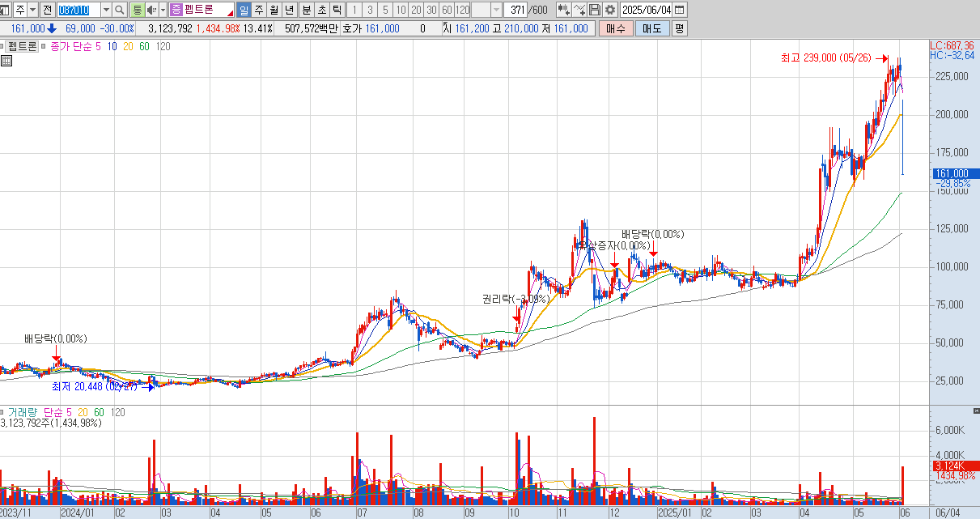Open dropdown arrow next to speaker icon

click(163, 10)
